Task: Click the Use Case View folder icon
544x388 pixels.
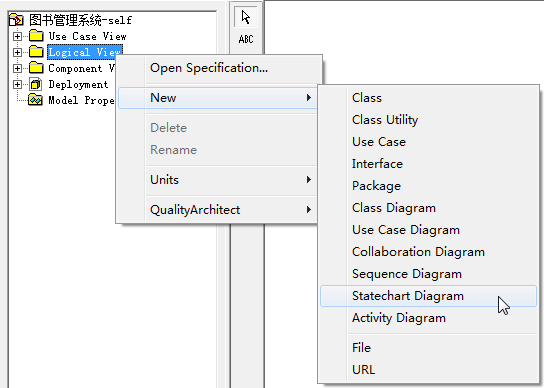Action: point(36,36)
